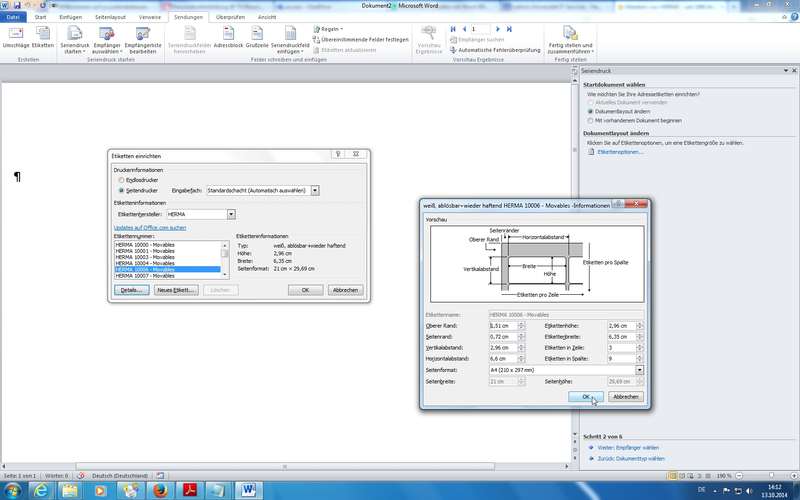Select the Endlosdrucker radio button
Screen dimensions: 800x500
(x=122, y=180)
